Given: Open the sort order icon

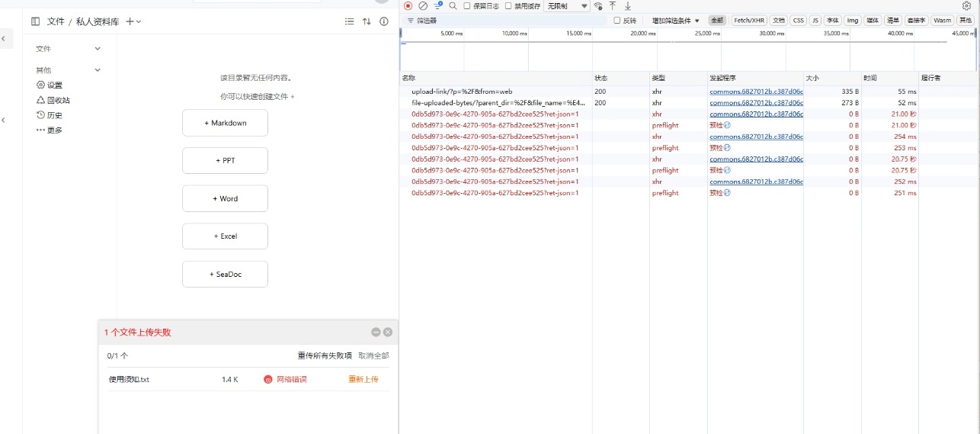Looking at the screenshot, I should pos(367,21).
